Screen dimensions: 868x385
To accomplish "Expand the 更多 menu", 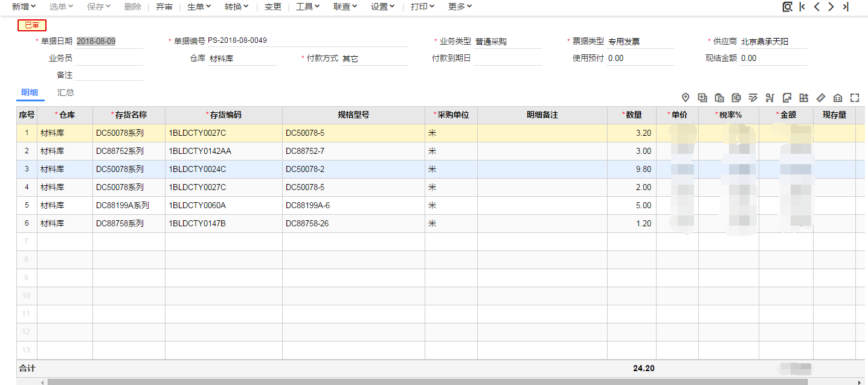I will (x=460, y=7).
